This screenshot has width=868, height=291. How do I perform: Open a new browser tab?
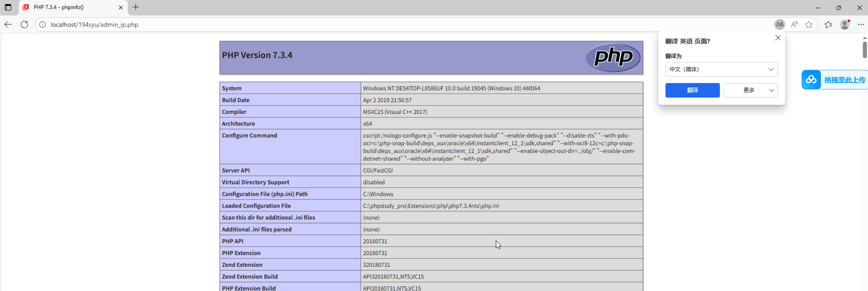point(136,7)
